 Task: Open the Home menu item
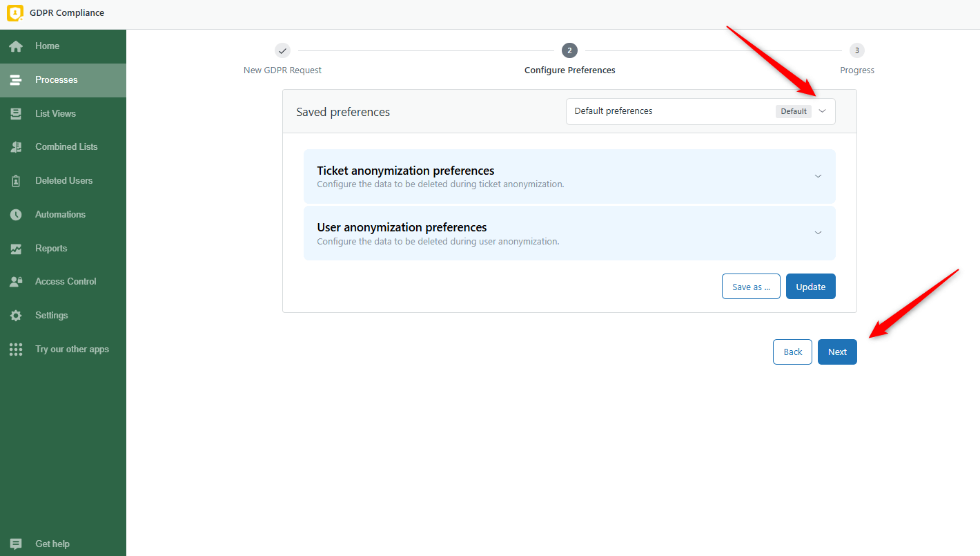(x=63, y=46)
